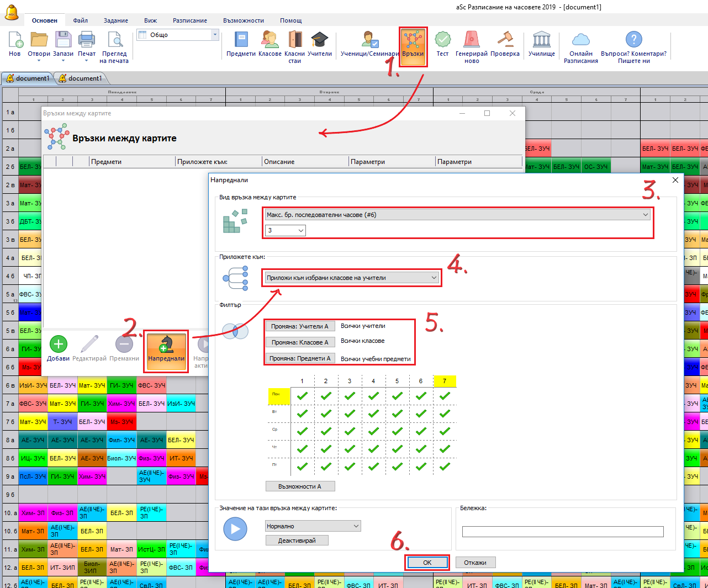
Task: Click the Бележка note text field
Action: click(x=562, y=532)
